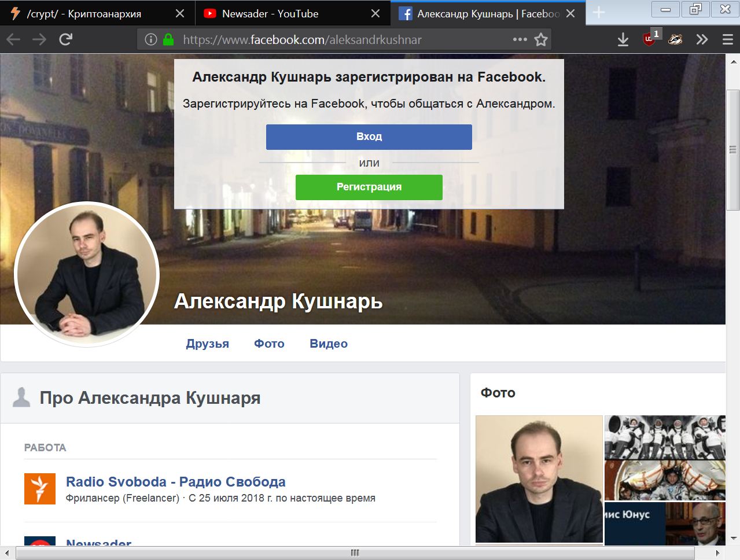Go back with the browser back arrow

click(13, 39)
